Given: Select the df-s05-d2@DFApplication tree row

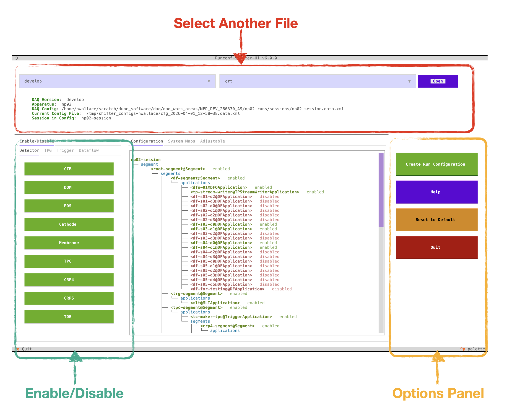Looking at the screenshot, I should click(235, 270).
